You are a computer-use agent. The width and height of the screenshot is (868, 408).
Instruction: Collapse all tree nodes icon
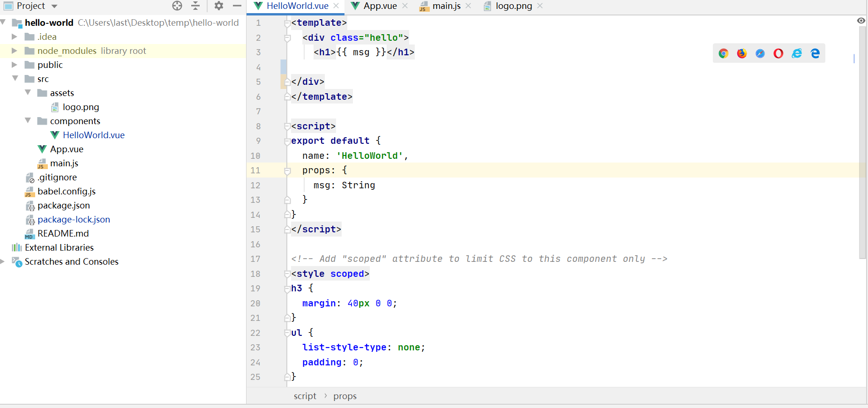click(x=195, y=6)
